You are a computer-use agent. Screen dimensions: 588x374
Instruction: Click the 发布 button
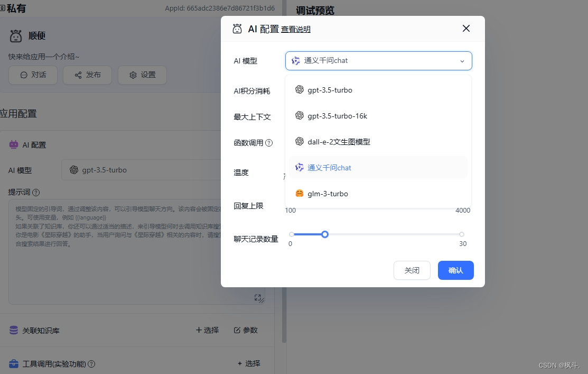coord(87,75)
